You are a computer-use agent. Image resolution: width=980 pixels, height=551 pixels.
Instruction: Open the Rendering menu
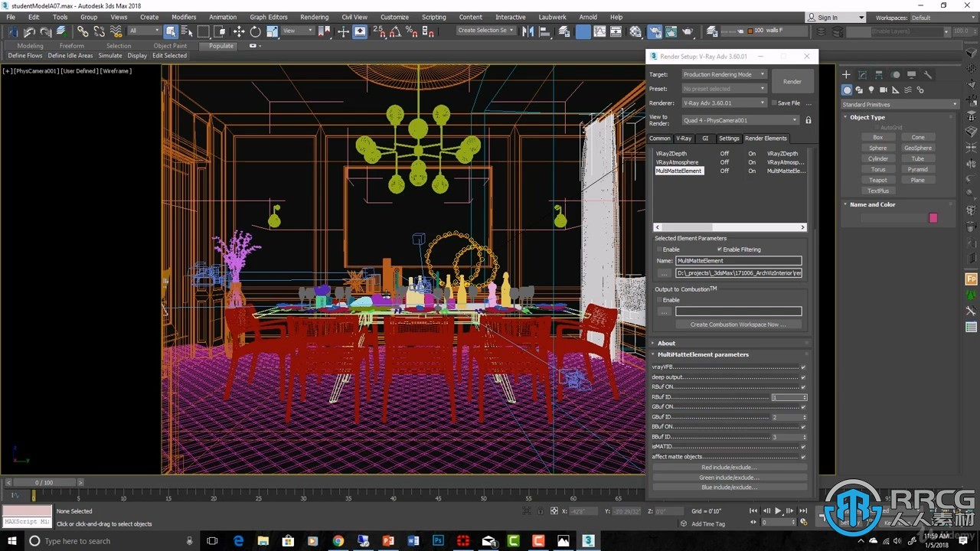[x=314, y=17]
